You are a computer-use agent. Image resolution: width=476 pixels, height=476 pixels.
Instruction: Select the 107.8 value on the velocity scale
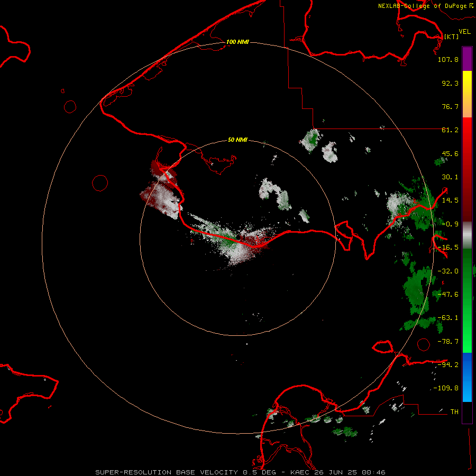pyautogui.click(x=448, y=59)
